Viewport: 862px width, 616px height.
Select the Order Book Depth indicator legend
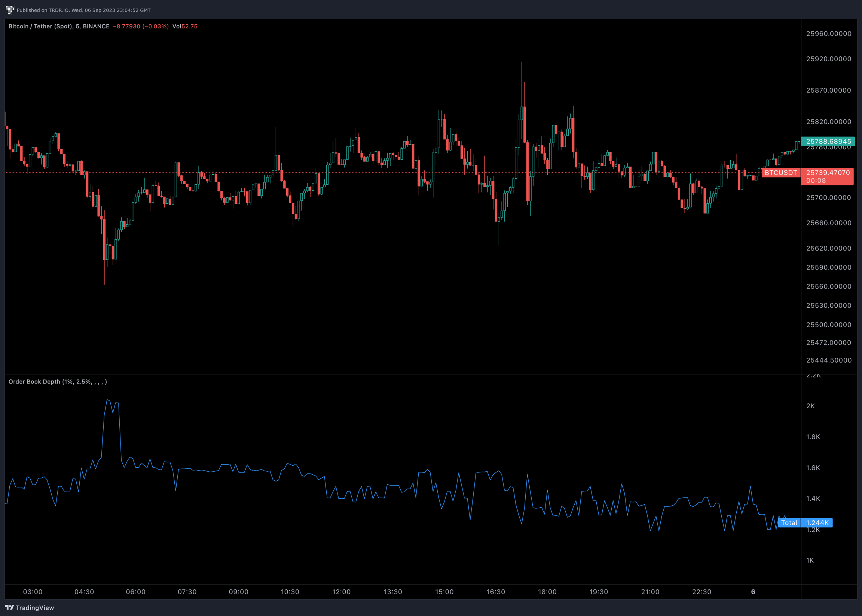58,382
